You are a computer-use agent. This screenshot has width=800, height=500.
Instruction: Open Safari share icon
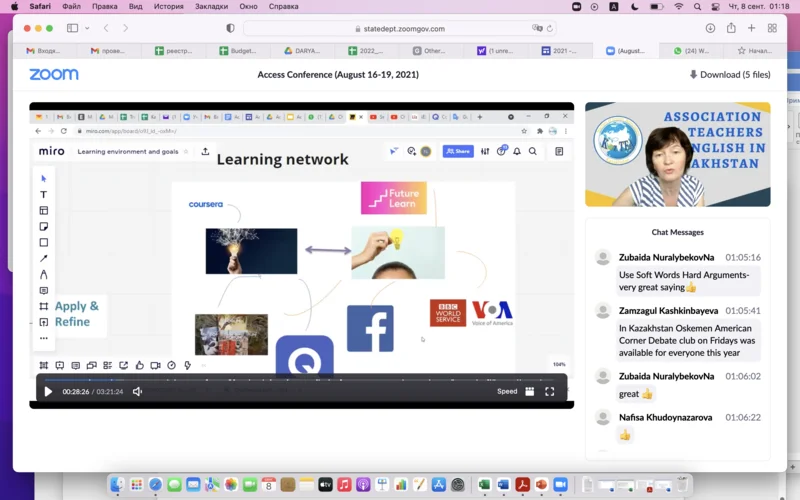(731, 28)
